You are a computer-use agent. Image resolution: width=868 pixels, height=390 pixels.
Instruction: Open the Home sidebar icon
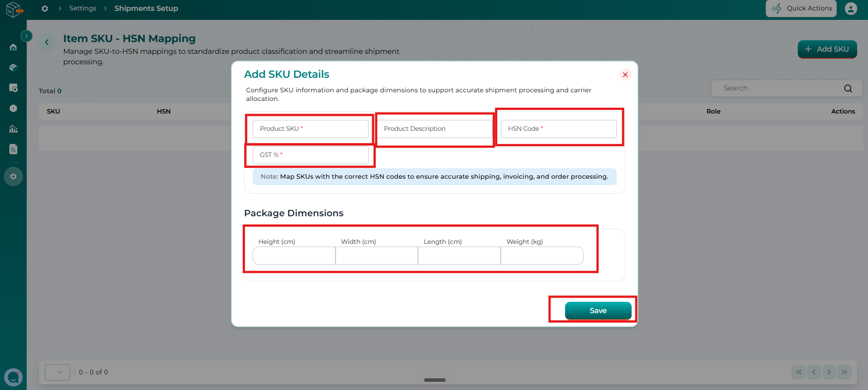[13, 47]
